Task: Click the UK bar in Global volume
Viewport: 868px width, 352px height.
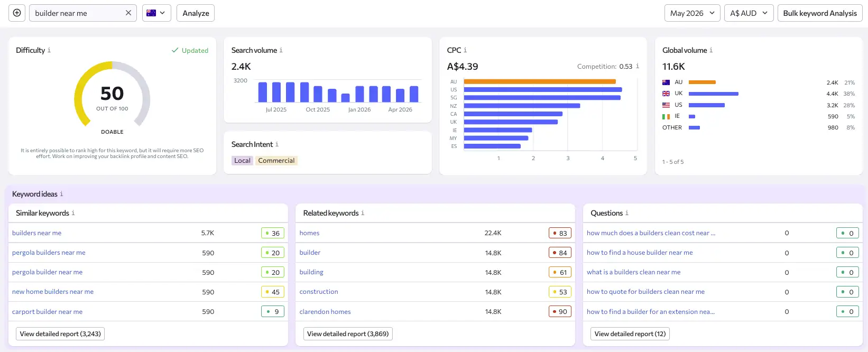Action: (x=713, y=94)
